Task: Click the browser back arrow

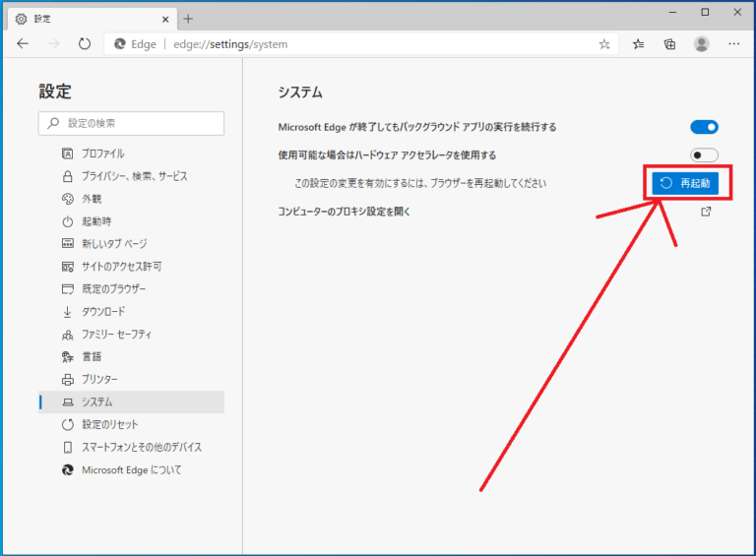Action: pyautogui.click(x=23, y=44)
